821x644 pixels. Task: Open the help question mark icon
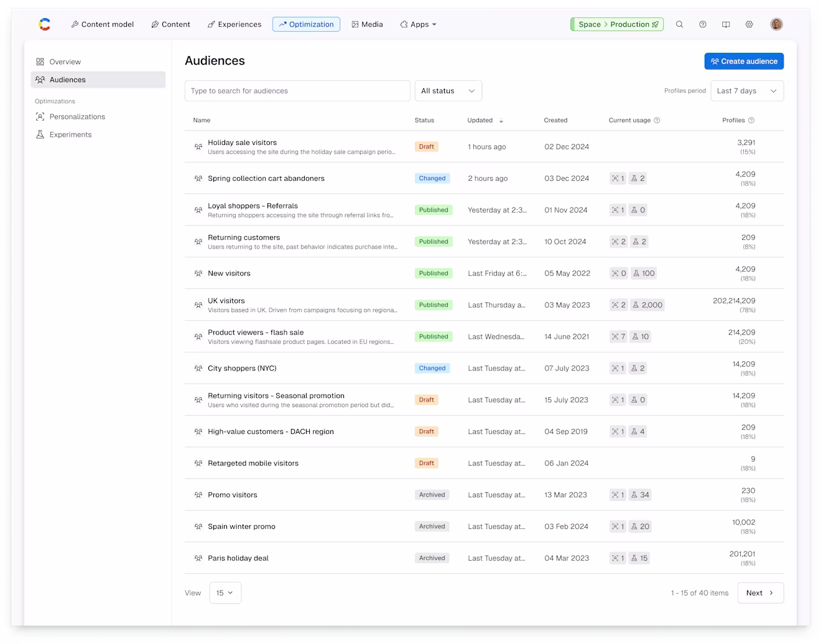pyautogui.click(x=703, y=24)
